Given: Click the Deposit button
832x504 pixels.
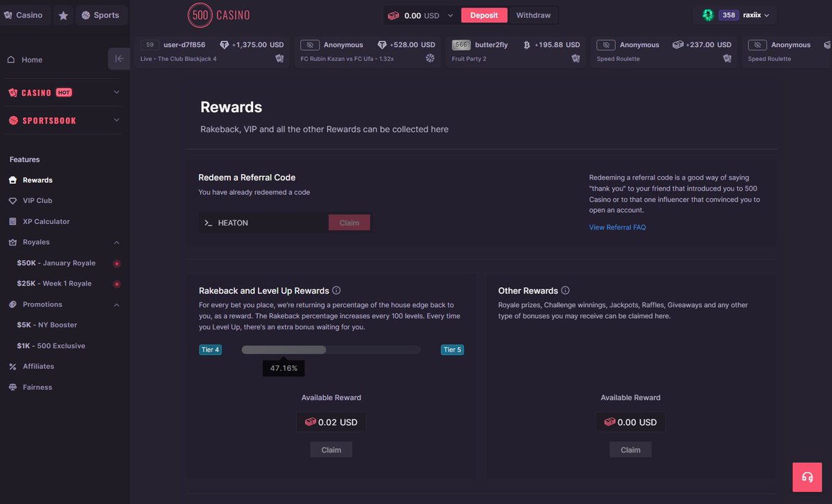Looking at the screenshot, I should pyautogui.click(x=484, y=15).
